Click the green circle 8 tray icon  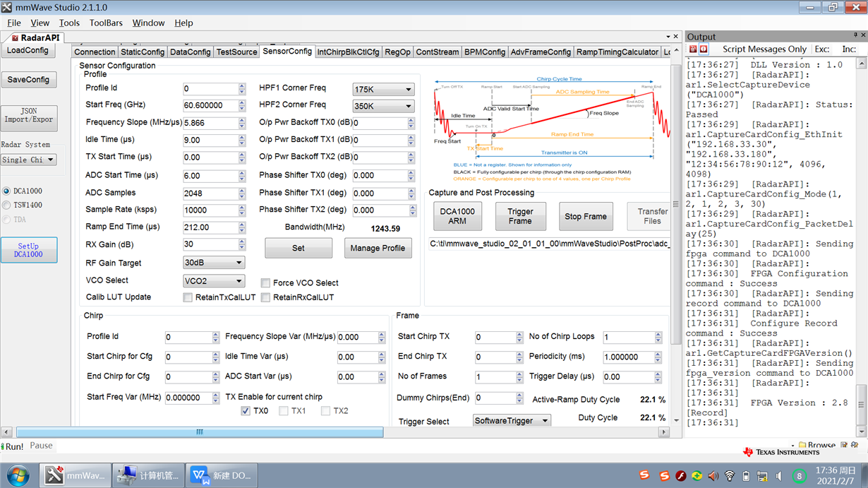click(800, 476)
